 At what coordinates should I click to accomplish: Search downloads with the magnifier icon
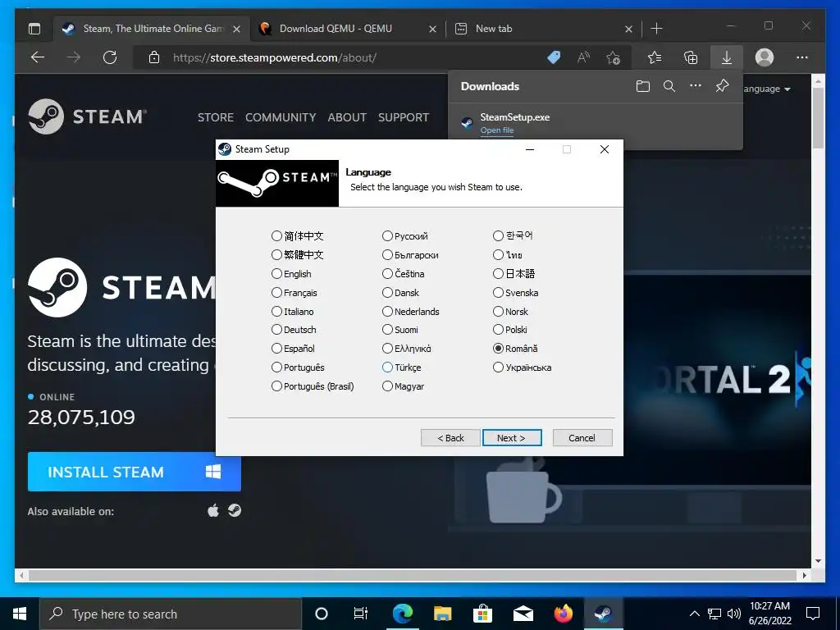pyautogui.click(x=669, y=86)
